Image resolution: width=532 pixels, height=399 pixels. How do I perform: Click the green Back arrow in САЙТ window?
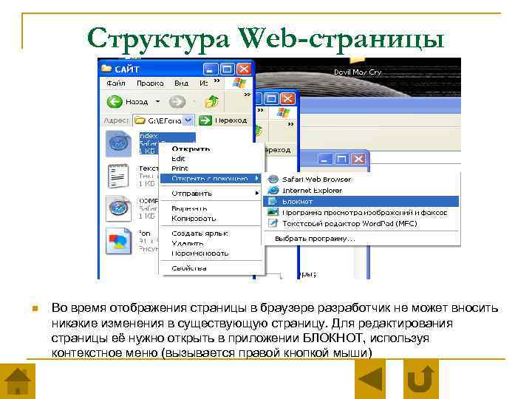[115, 102]
